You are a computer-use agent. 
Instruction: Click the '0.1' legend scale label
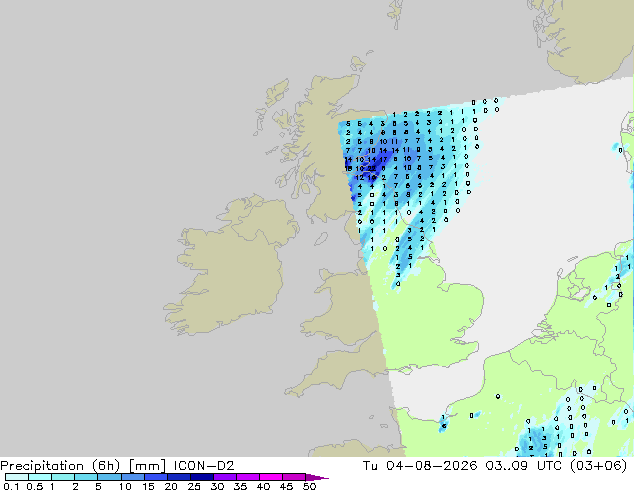point(11,486)
